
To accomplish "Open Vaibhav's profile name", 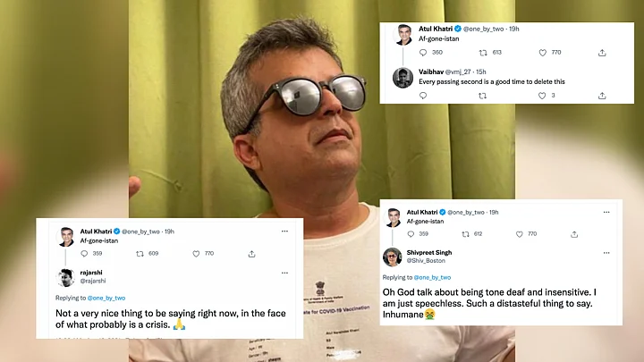I will (x=431, y=72).
